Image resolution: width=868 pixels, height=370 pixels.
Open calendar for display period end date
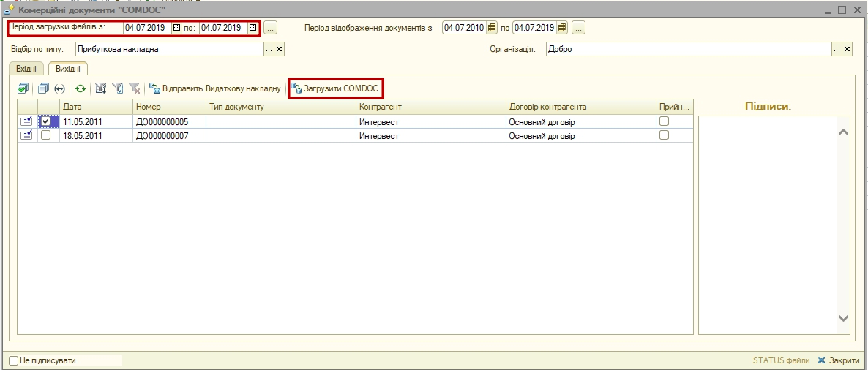[x=562, y=28]
